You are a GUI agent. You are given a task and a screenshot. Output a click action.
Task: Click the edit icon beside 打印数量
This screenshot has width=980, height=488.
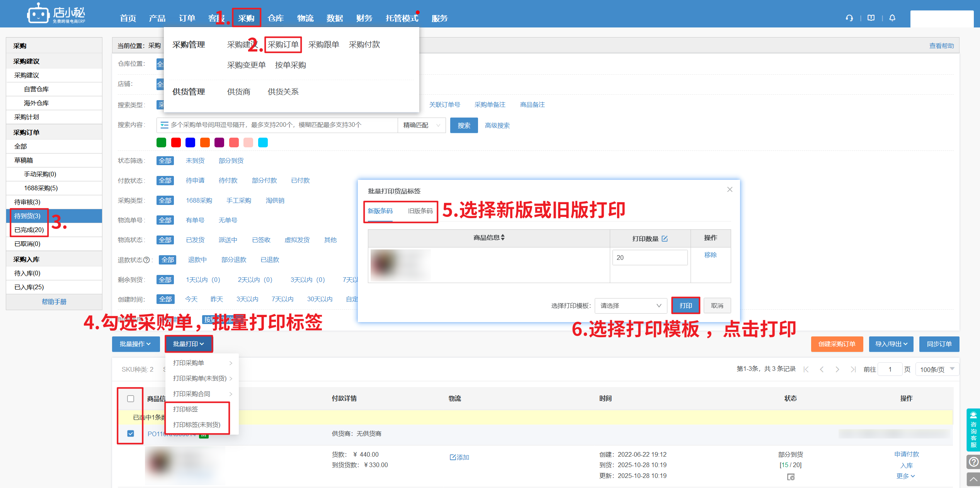[665, 239]
